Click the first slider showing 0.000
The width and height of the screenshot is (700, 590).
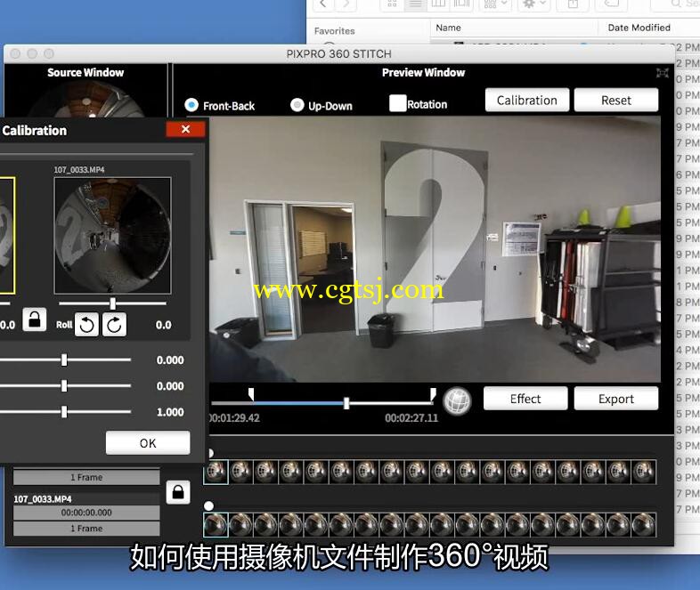[x=65, y=360]
